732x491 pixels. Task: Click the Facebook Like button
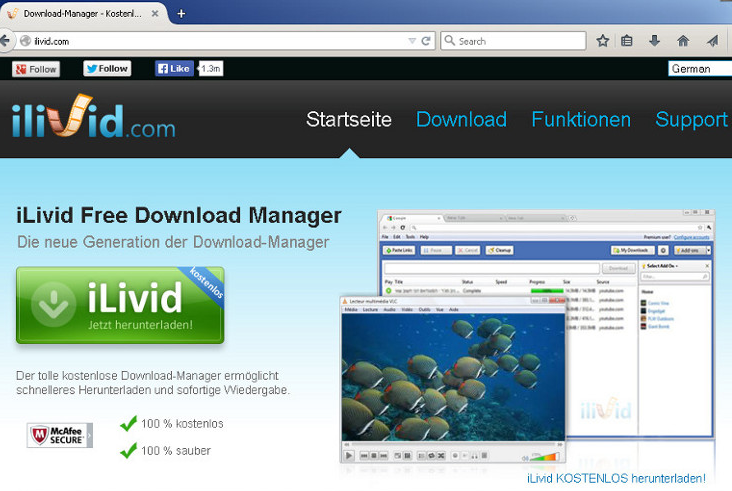[174, 69]
